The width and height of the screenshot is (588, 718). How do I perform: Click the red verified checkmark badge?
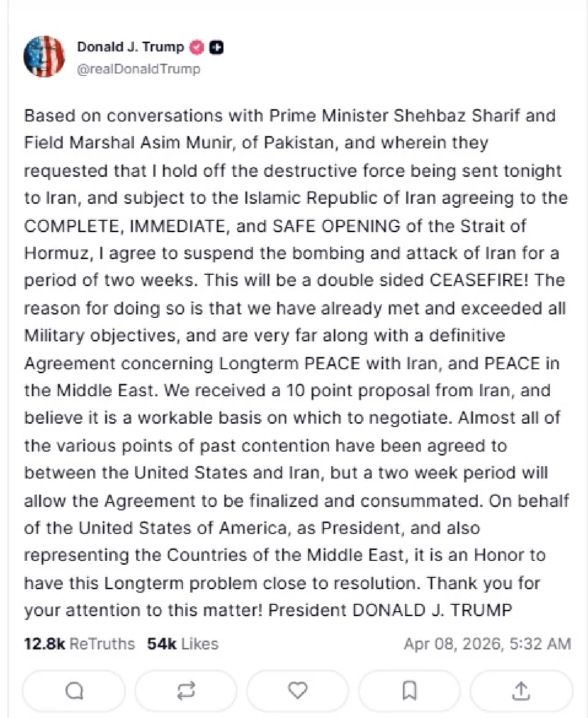click(x=197, y=48)
